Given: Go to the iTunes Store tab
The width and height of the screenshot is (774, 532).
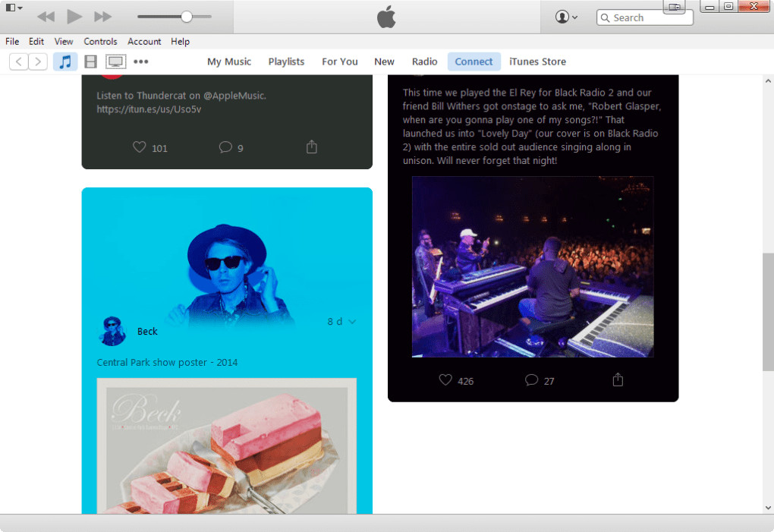Looking at the screenshot, I should pos(537,61).
